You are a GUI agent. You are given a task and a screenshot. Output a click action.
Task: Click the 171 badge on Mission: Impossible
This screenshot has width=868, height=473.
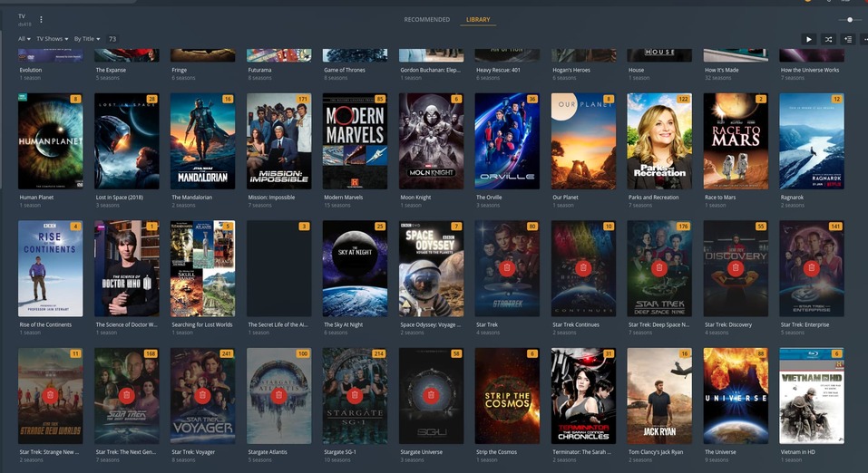303,99
